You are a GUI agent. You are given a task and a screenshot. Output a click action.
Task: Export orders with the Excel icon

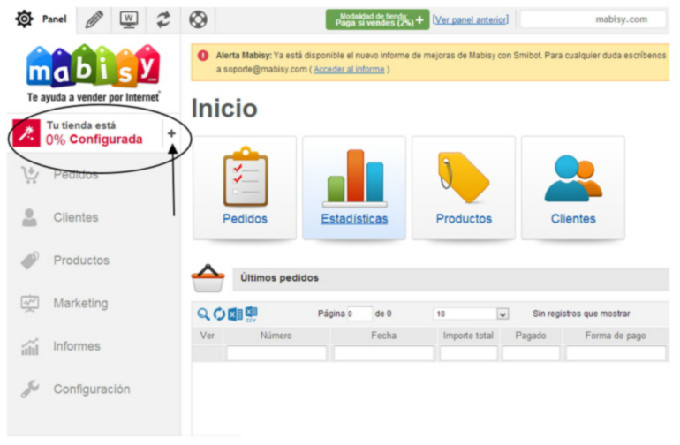235,314
